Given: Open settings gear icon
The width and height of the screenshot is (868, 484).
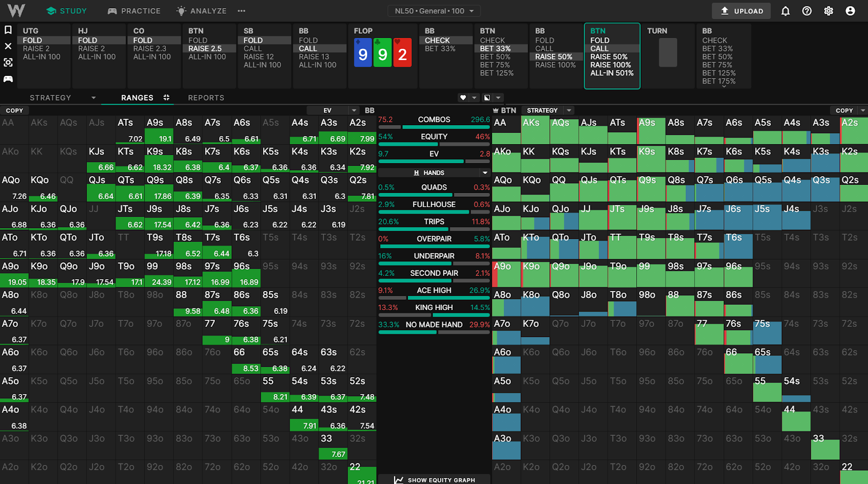Looking at the screenshot, I should coord(828,11).
